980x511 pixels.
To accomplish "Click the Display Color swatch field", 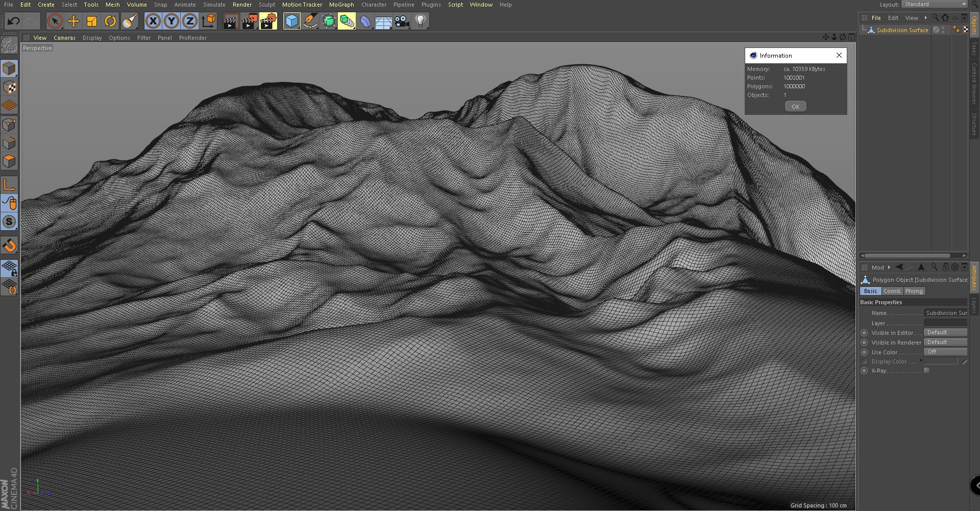I will 941,361.
